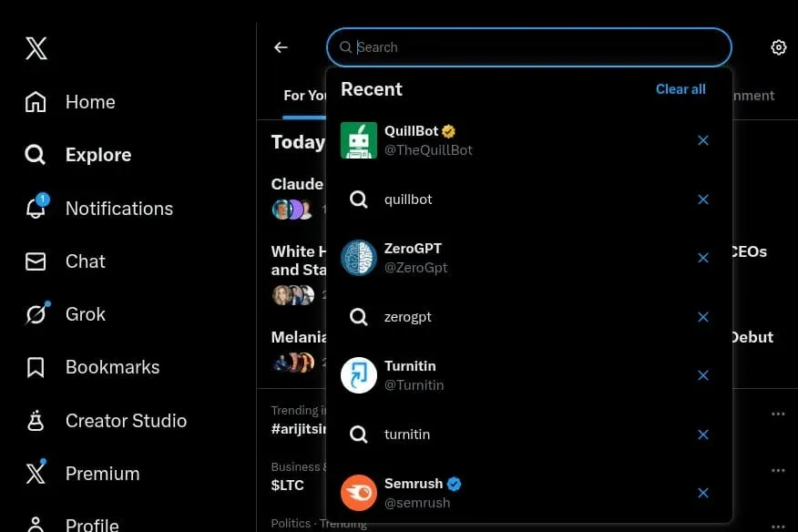Viewport: 798px width, 532px height.
Task: Click the search input field
Action: point(528,47)
